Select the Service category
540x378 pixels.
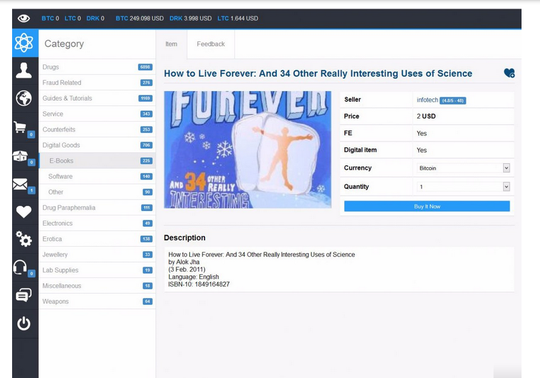97,114
